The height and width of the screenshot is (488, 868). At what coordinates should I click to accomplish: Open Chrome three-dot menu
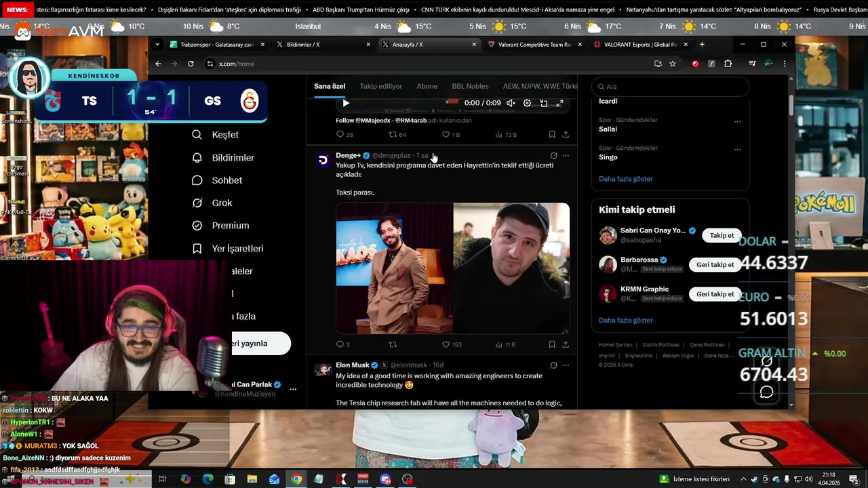785,64
